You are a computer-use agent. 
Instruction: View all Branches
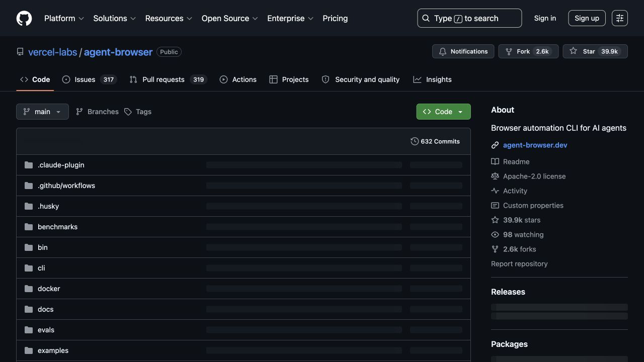(97, 112)
